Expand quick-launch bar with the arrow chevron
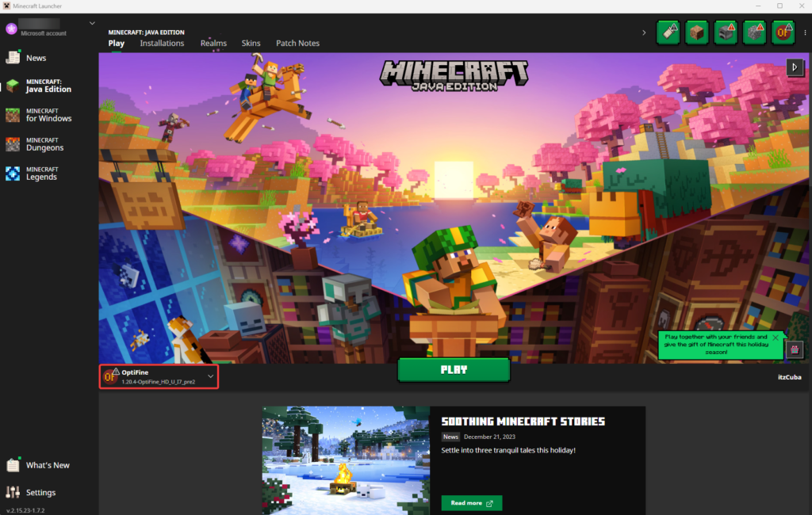Screen dimensions: 812x515 644,32
